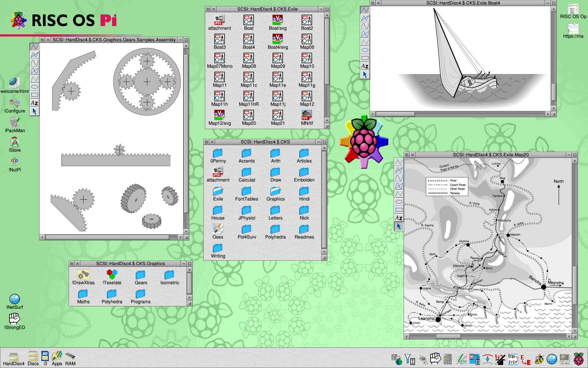Activate the select arrow in Map20 toolbox

pyautogui.click(x=399, y=226)
